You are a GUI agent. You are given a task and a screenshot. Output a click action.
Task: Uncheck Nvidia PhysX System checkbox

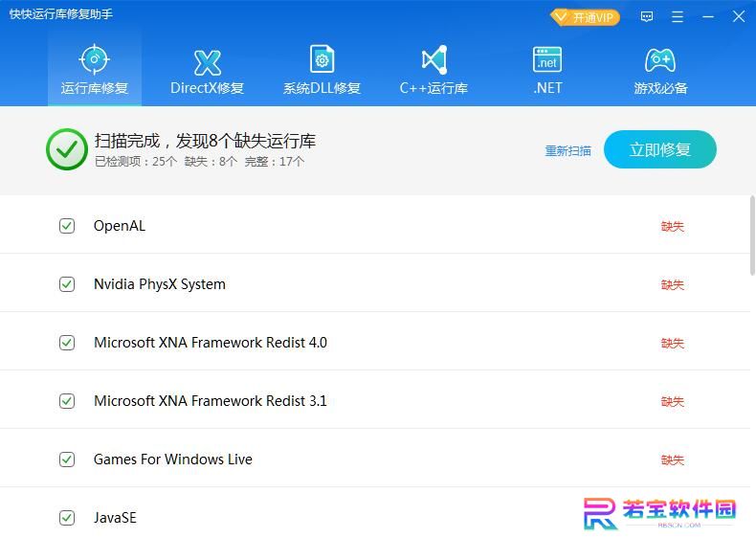[67, 284]
